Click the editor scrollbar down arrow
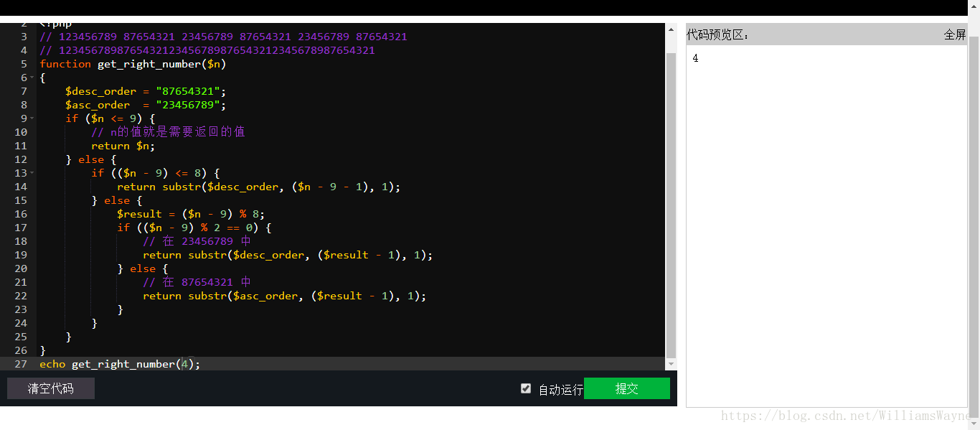This screenshot has width=980, height=430. 672,364
